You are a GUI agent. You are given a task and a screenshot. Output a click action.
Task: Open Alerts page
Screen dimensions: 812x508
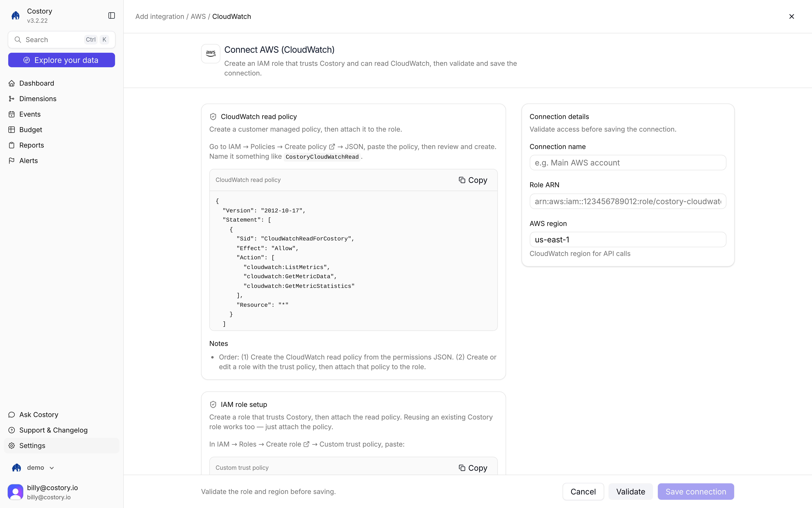click(x=62, y=161)
